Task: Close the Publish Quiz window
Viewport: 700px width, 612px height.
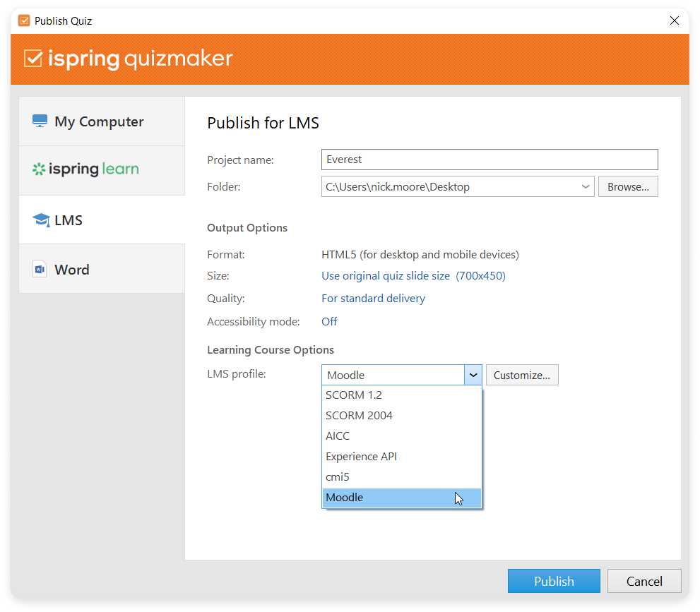Action: (x=674, y=20)
